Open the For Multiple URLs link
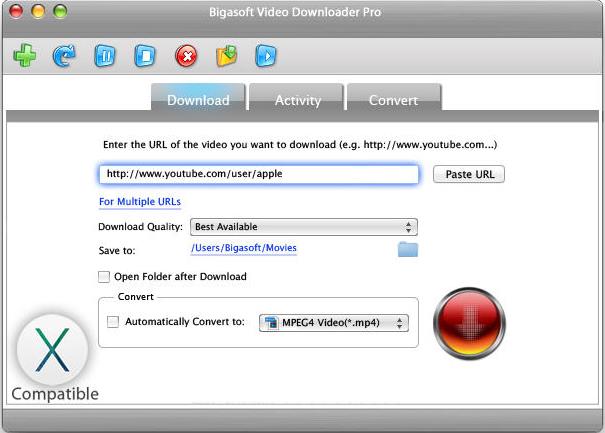 point(140,202)
